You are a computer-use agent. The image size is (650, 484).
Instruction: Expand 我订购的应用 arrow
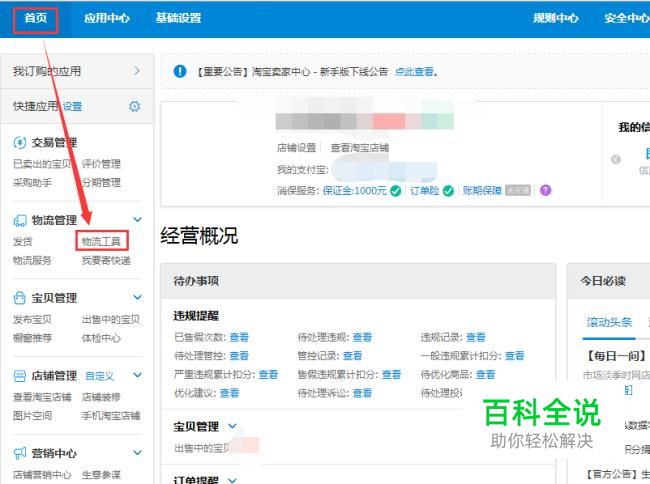coord(137,71)
